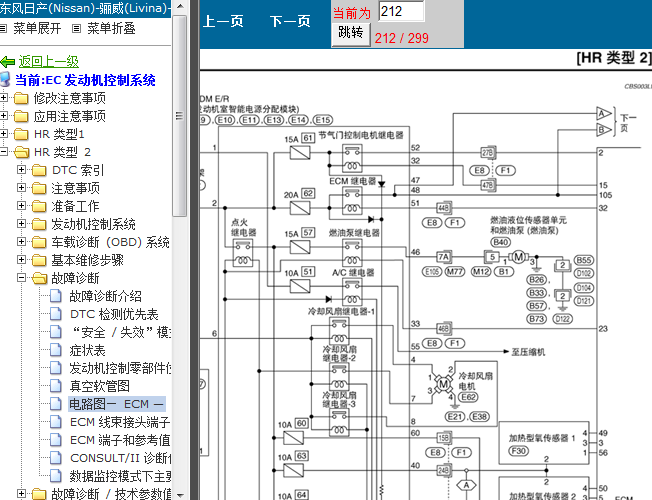Go to previous page with 上一页
652x500 pixels.
pos(223,21)
